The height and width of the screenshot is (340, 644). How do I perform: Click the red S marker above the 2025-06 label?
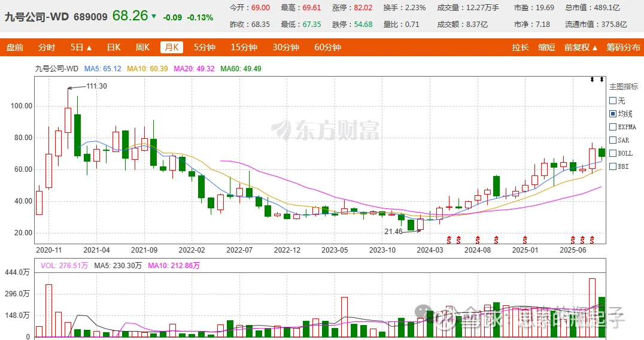(573, 240)
